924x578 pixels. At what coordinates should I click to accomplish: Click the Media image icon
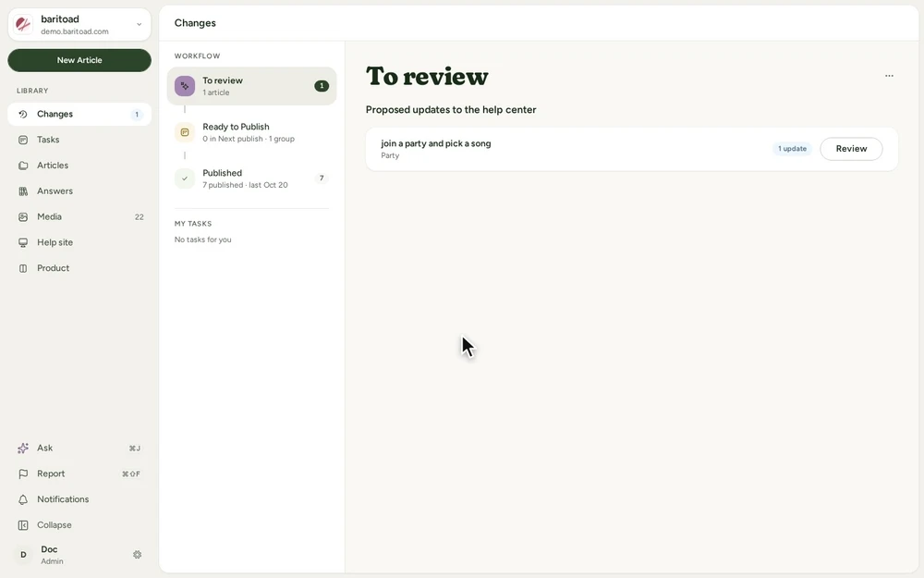coord(23,217)
